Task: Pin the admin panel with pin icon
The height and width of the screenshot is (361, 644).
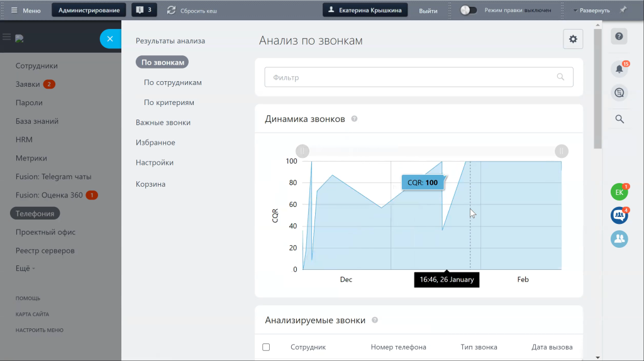Action: pos(623,9)
